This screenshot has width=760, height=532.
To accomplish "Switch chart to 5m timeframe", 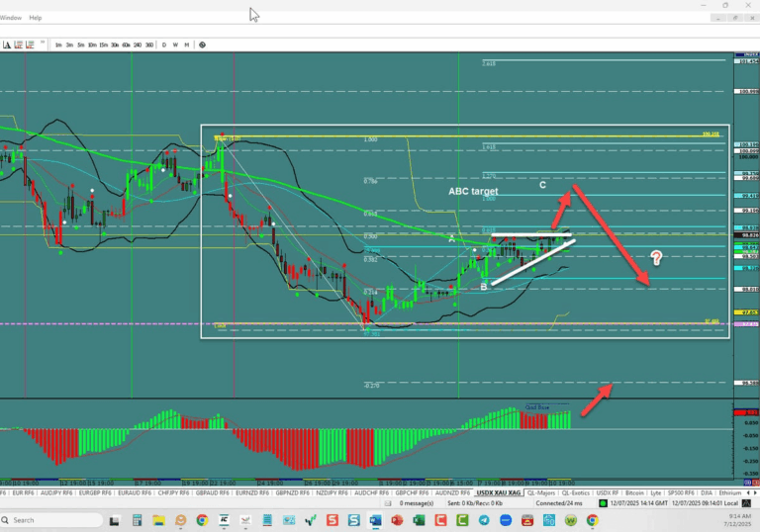I will pyautogui.click(x=80, y=45).
